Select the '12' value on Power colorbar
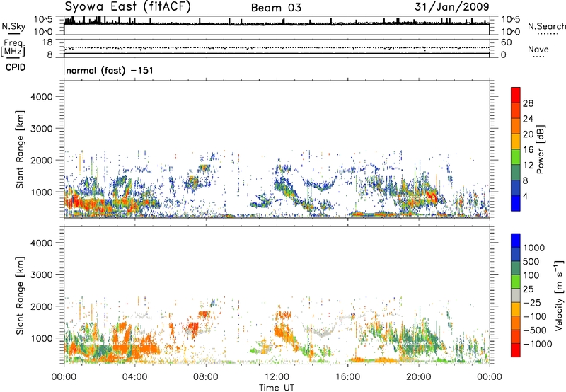The height and width of the screenshot is (392, 566). tap(528, 166)
